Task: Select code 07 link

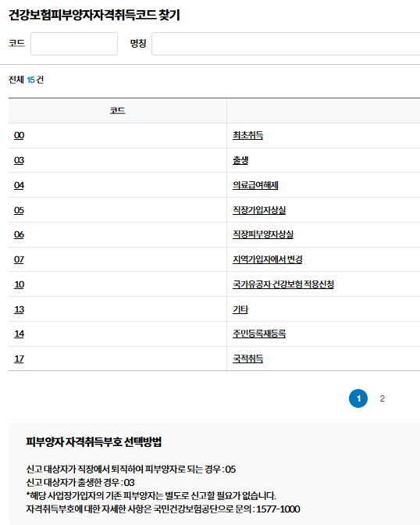Action: click(x=19, y=259)
